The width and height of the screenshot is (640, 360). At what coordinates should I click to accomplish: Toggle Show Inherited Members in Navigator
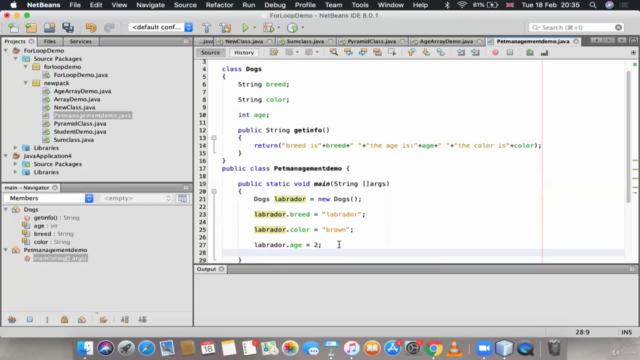pos(12,320)
